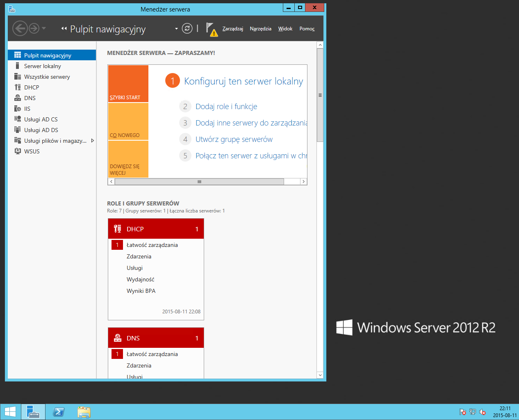Viewport: 519px width, 420px height.
Task: Open the Zarządzaj menu
Action: pos(232,29)
